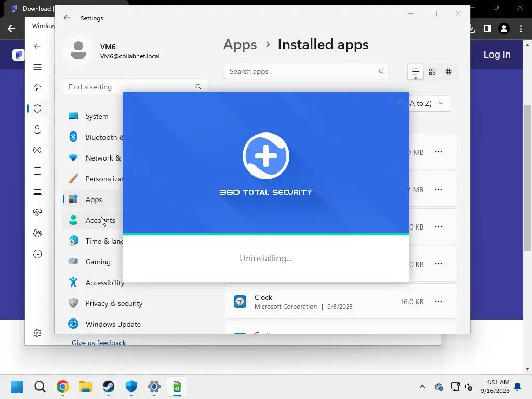The height and width of the screenshot is (399, 532).
Task: Click the Chrome browser back arrow
Action: click(11, 29)
